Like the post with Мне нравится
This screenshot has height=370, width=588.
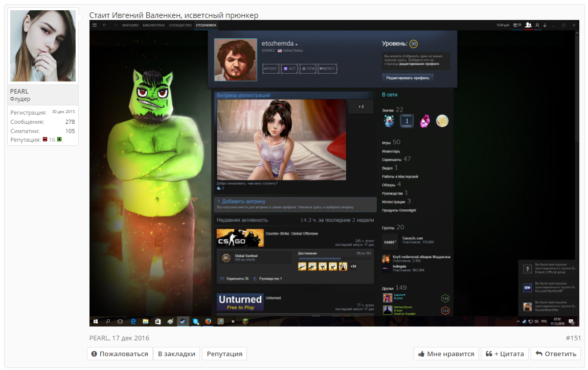[446, 354]
